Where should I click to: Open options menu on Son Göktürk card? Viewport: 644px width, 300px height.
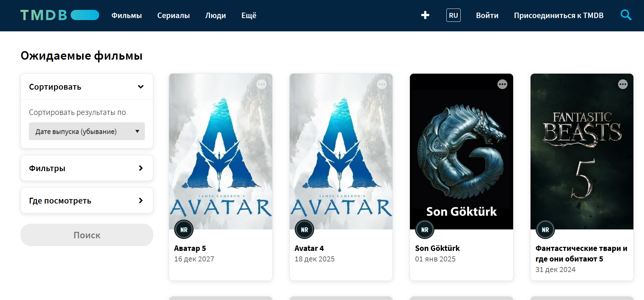click(502, 84)
